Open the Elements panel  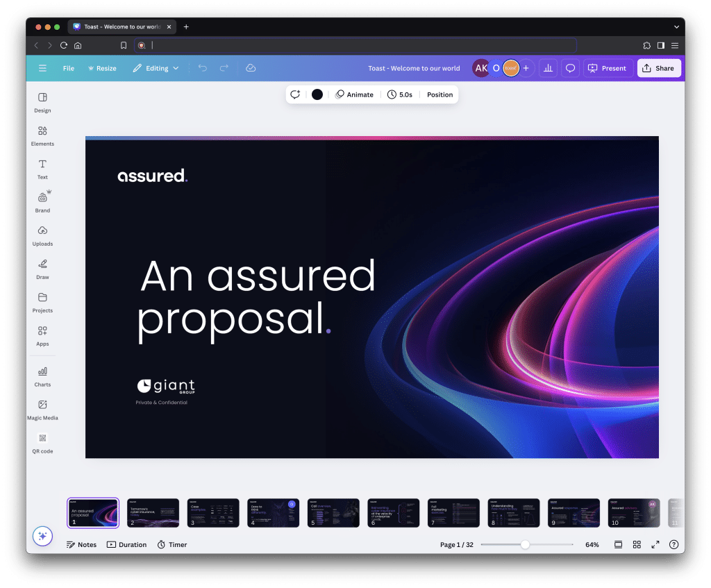click(x=42, y=136)
